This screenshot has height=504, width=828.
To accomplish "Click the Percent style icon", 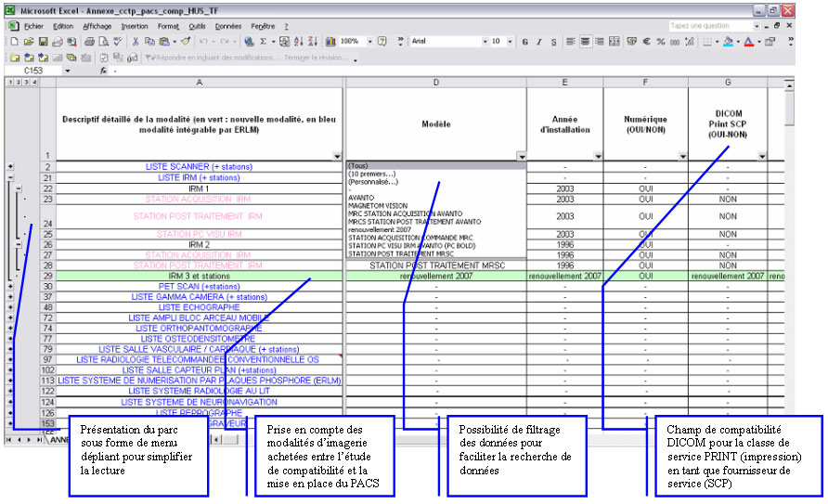I will (x=661, y=41).
